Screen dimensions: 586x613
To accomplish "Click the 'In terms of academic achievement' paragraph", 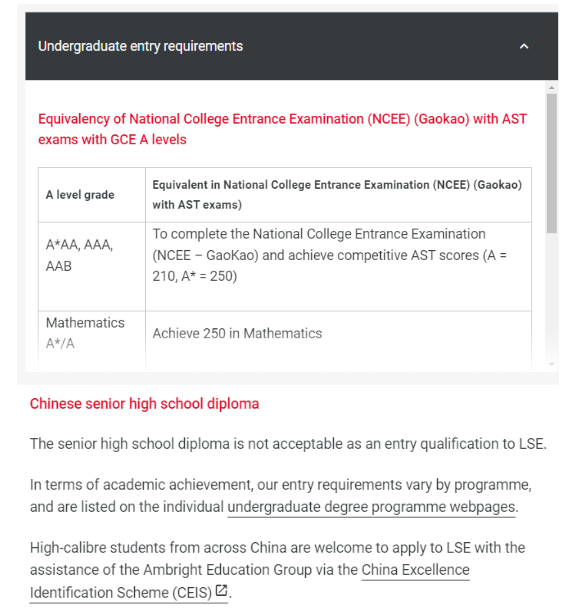I will [x=281, y=496].
